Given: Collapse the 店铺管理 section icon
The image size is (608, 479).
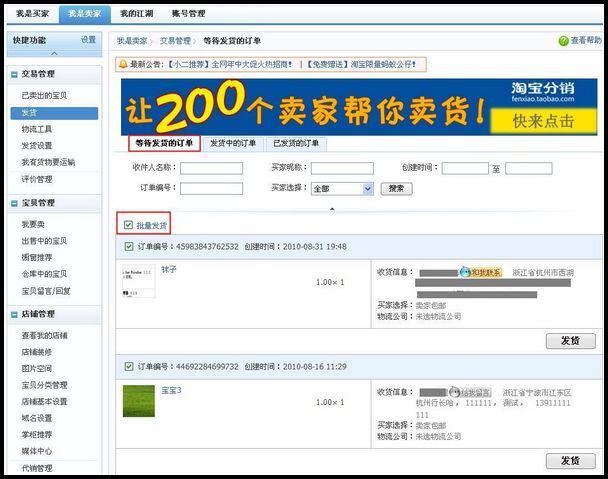Looking at the screenshot, I should pos(14,315).
